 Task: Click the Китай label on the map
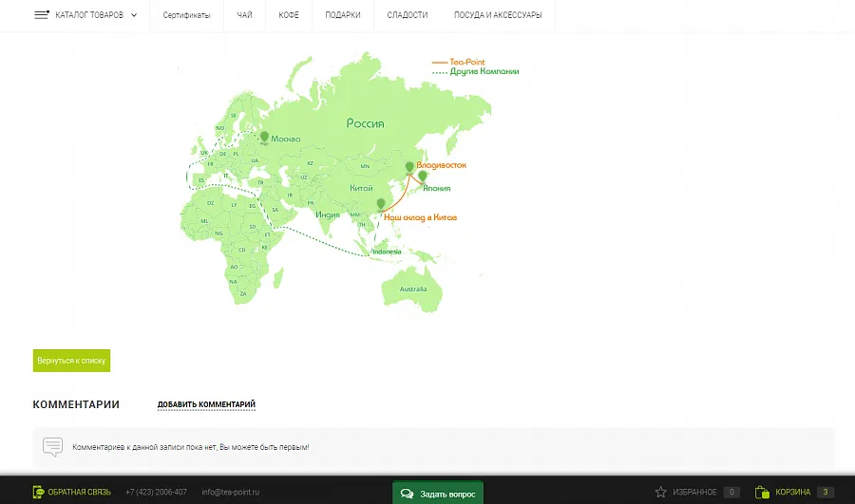click(361, 188)
